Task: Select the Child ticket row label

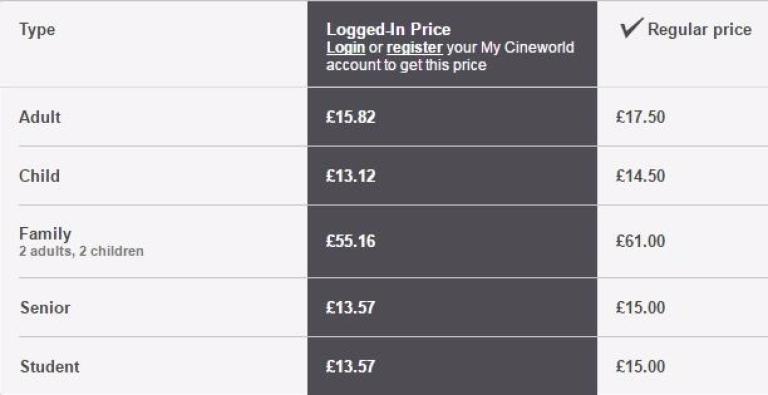Action: pos(39,176)
